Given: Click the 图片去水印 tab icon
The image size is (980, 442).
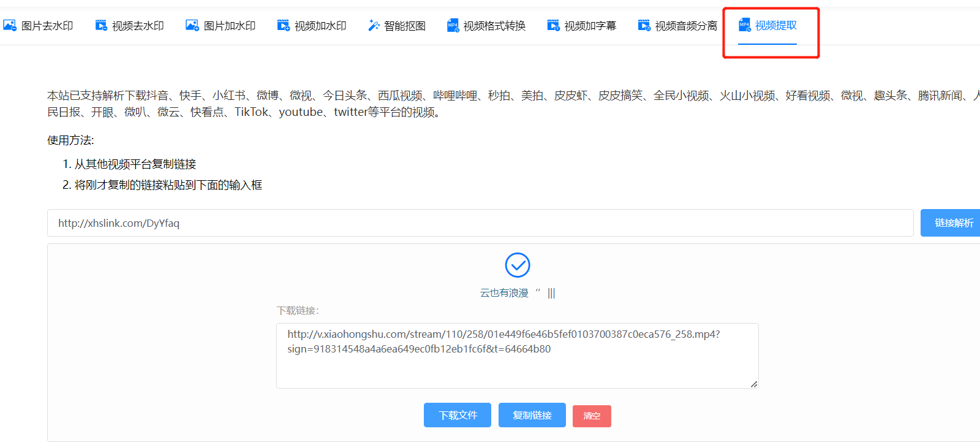Looking at the screenshot, I should pyautogui.click(x=10, y=26).
